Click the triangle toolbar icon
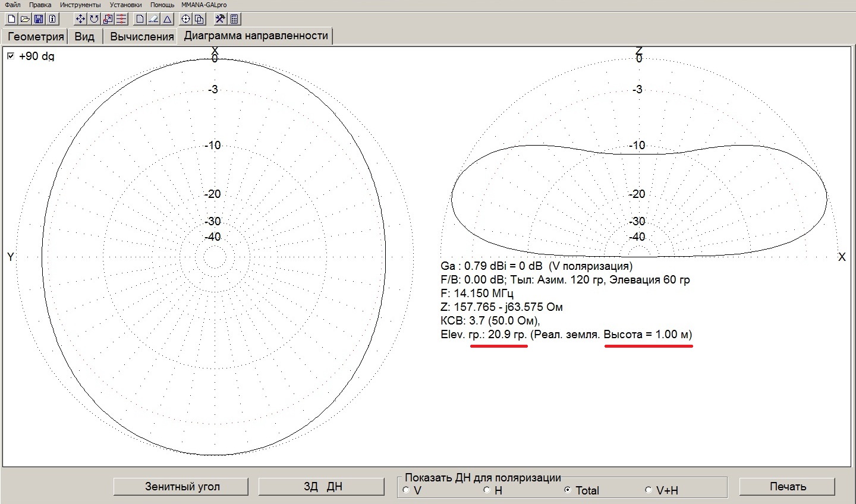The height and width of the screenshot is (504, 856). tap(168, 19)
